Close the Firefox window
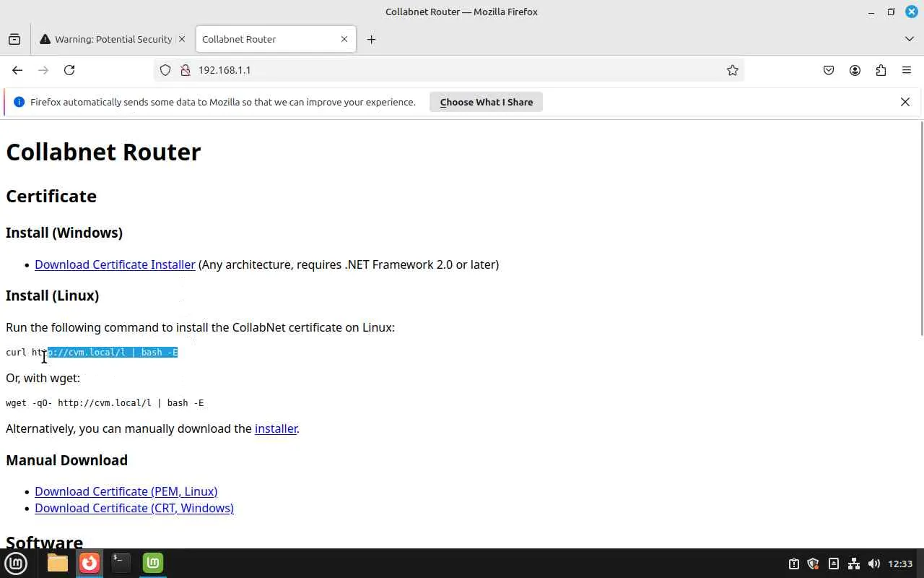The image size is (924, 578). [912, 12]
